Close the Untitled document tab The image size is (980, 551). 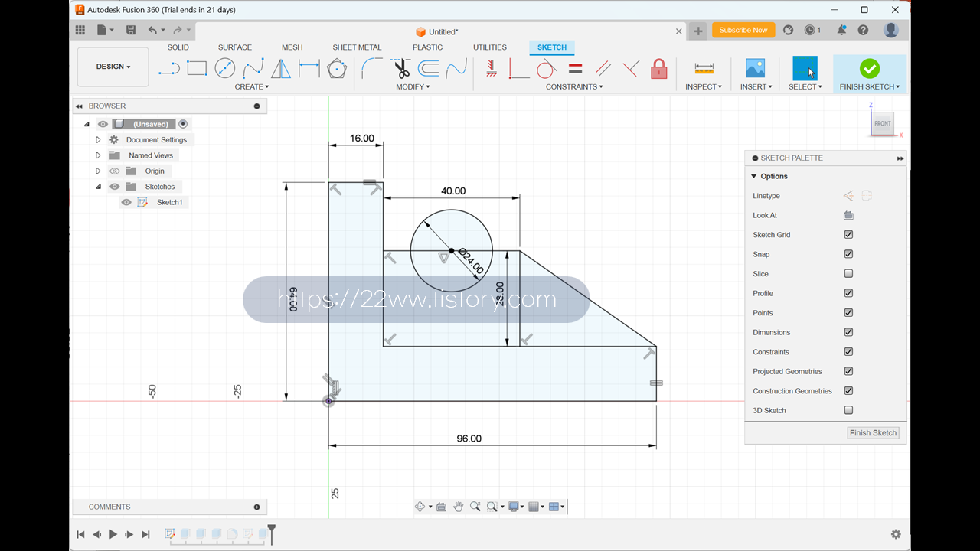tap(678, 31)
